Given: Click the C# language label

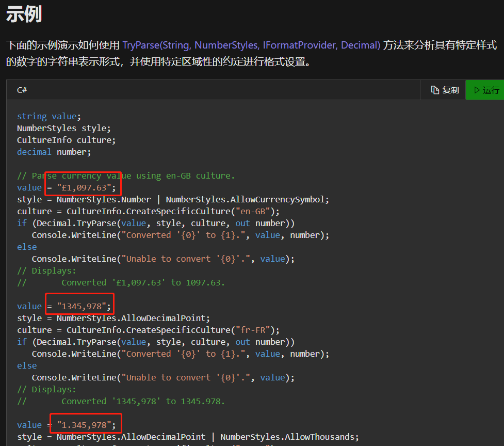Looking at the screenshot, I should 22,90.
